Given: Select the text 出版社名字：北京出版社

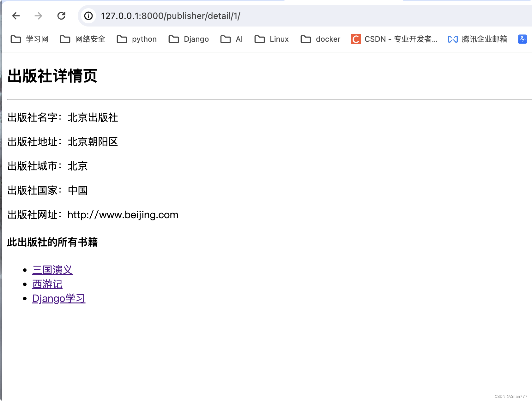Looking at the screenshot, I should (x=63, y=117).
